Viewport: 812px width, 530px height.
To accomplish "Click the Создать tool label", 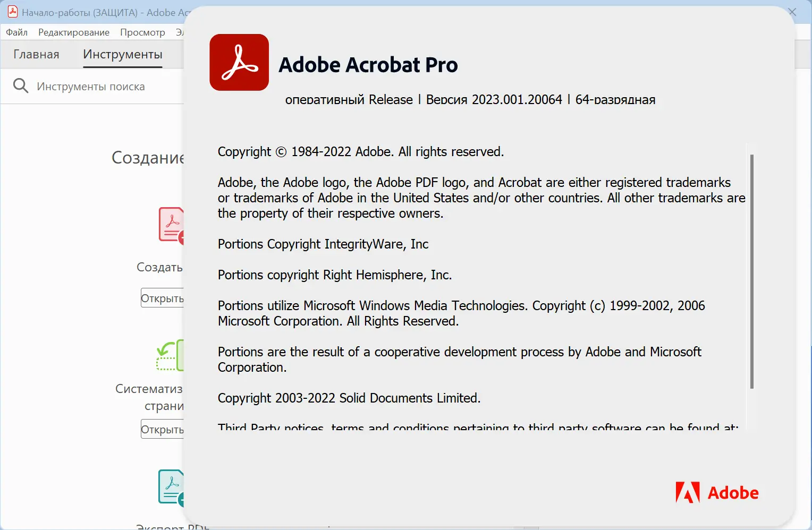I will coord(159,267).
